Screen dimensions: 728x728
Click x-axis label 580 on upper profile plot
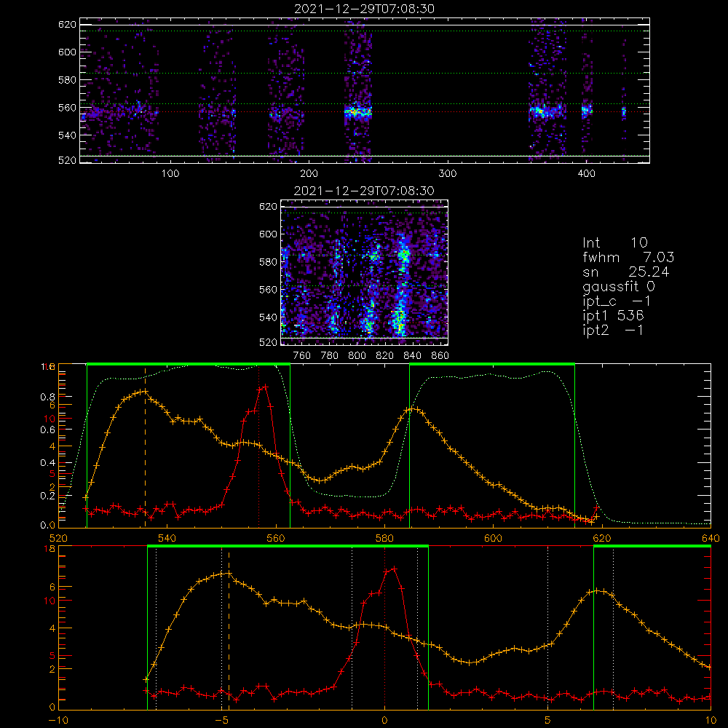(384, 539)
